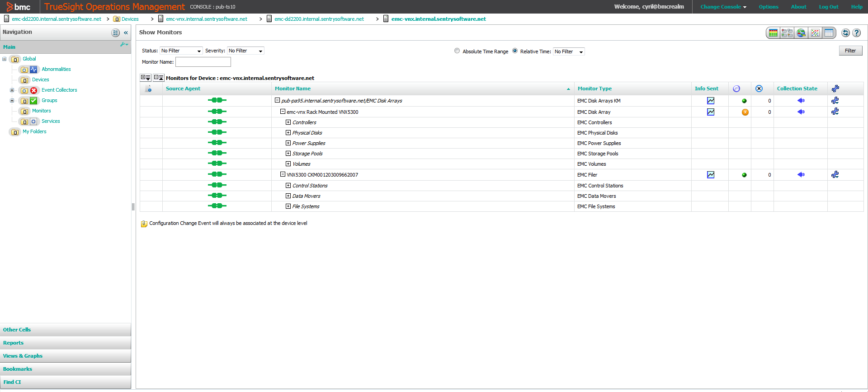Expand the Event Collectors tree node
Screen dimensions: 868x392
pyautogui.click(x=12, y=90)
